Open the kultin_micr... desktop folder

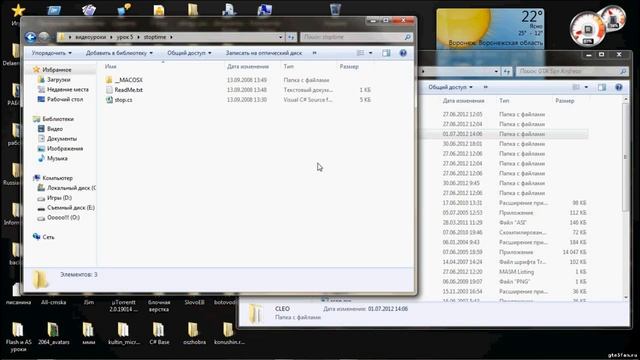[124, 334]
